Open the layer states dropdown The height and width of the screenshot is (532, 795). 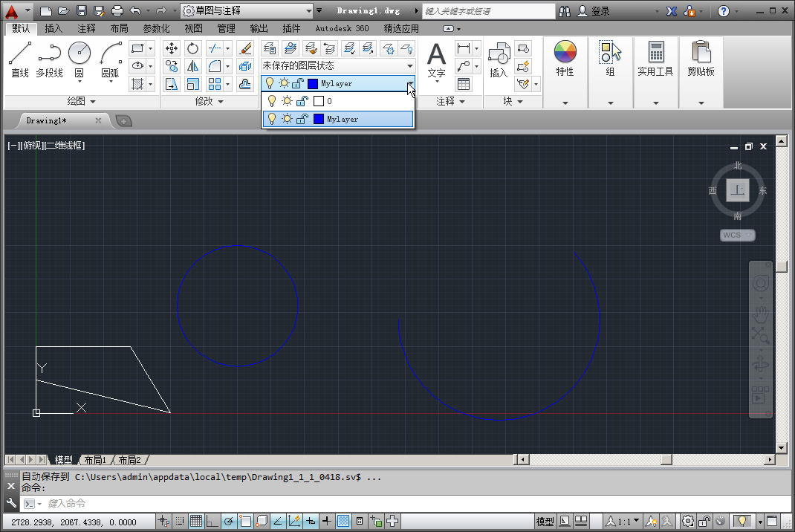coord(338,65)
